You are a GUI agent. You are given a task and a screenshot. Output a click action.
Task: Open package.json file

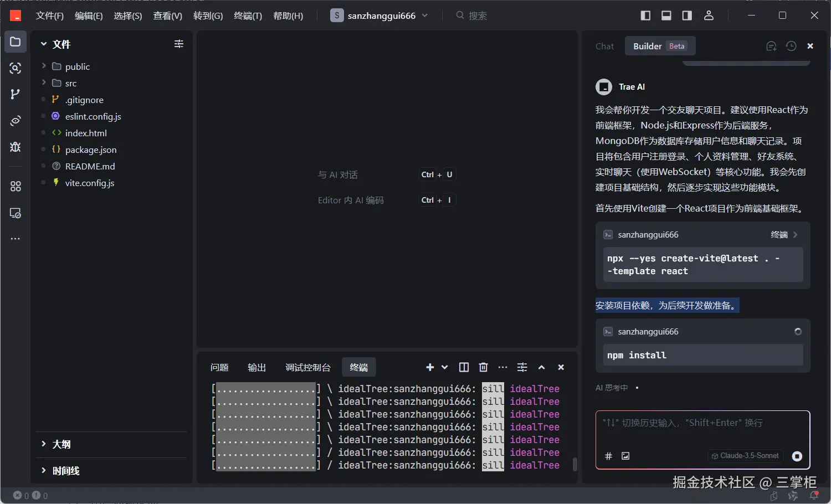tap(91, 150)
